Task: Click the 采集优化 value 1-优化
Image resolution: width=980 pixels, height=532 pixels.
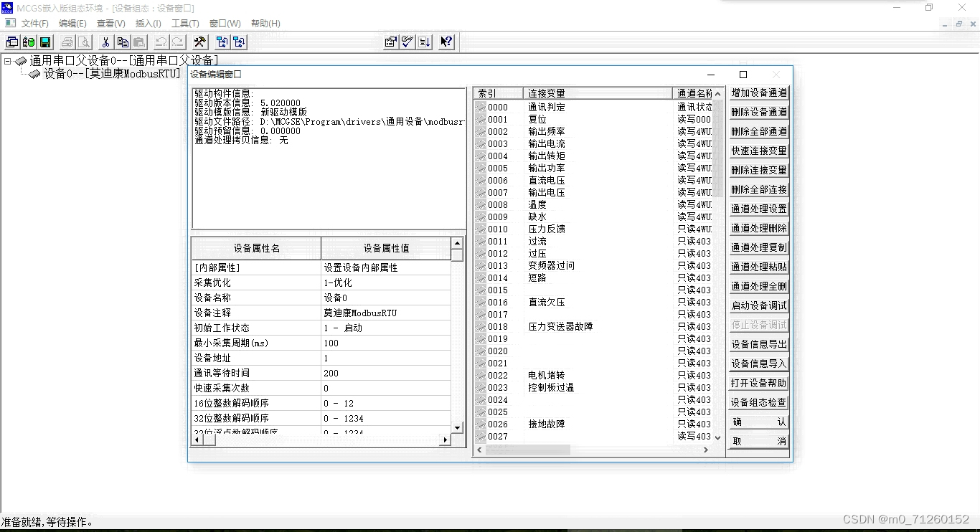Action: click(386, 282)
